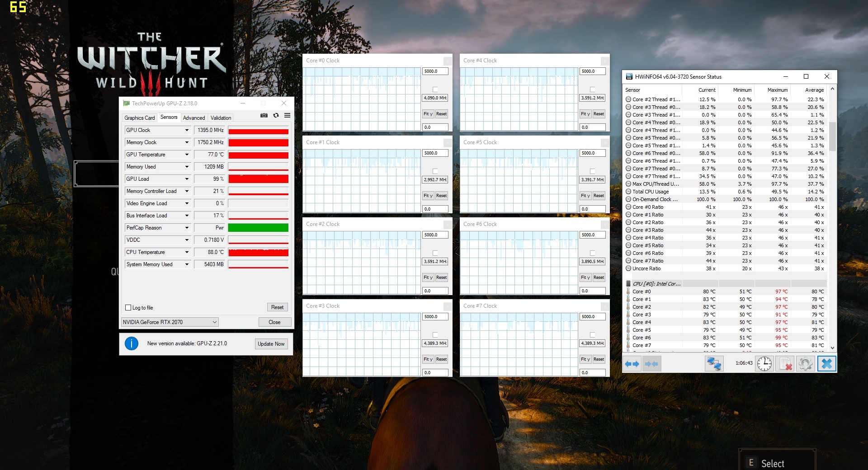
Task: Expand the System Memory Used dropdown
Action: [x=187, y=264]
